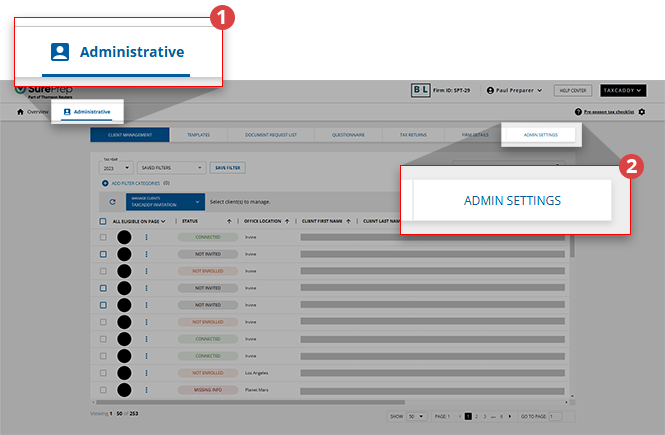Click the Add Filter Categories link

click(136, 183)
